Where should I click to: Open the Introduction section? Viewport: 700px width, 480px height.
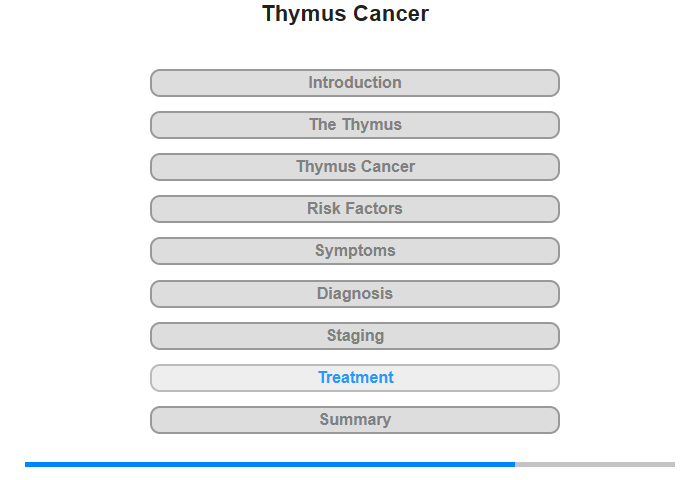(355, 83)
